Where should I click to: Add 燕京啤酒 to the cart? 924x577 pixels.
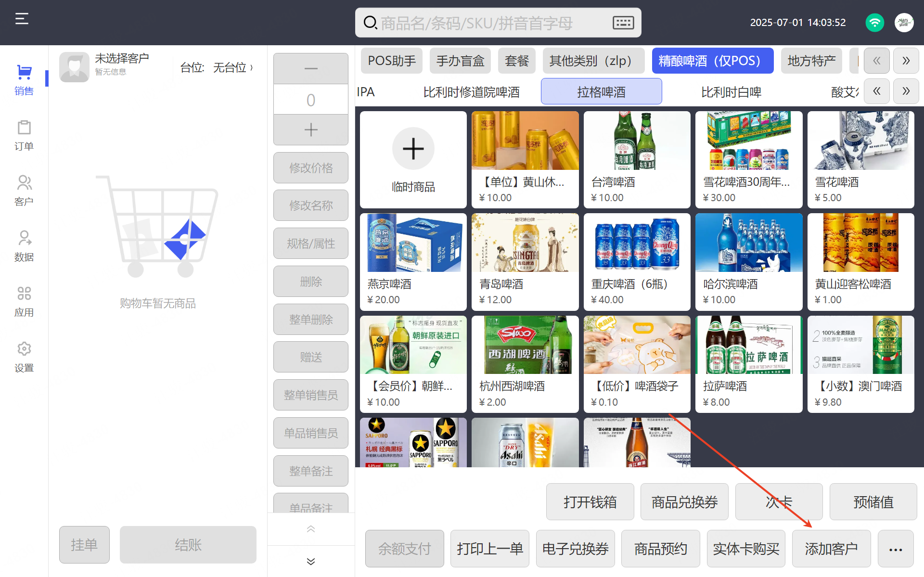tap(413, 262)
